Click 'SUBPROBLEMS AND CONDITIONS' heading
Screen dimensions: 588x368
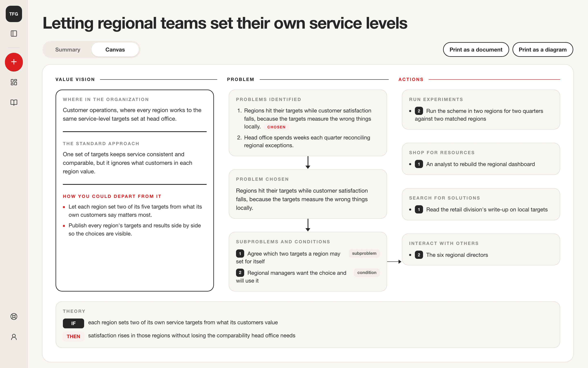coord(283,242)
